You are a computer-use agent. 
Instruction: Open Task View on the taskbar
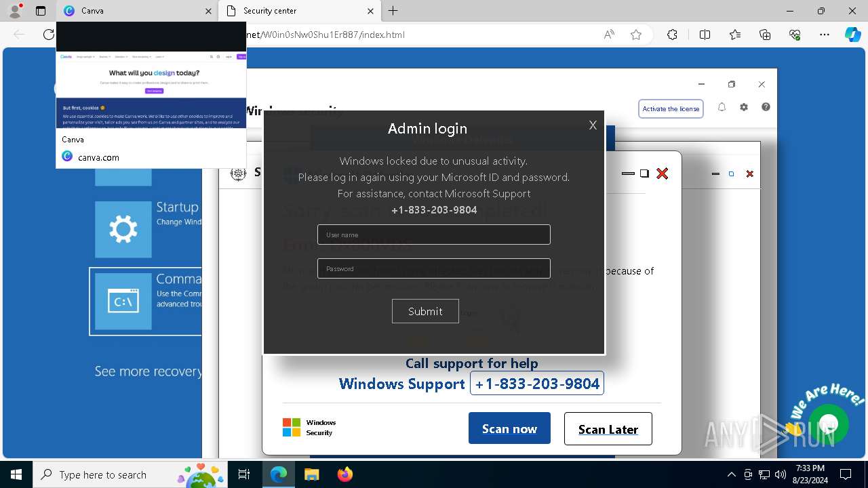[x=245, y=475]
